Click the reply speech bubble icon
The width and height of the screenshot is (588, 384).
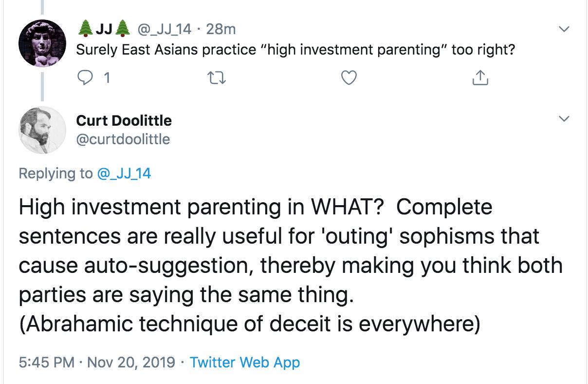86,78
